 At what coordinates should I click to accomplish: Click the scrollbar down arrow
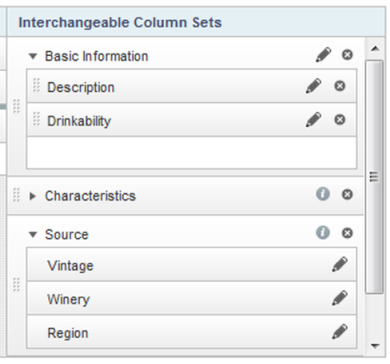point(375,346)
